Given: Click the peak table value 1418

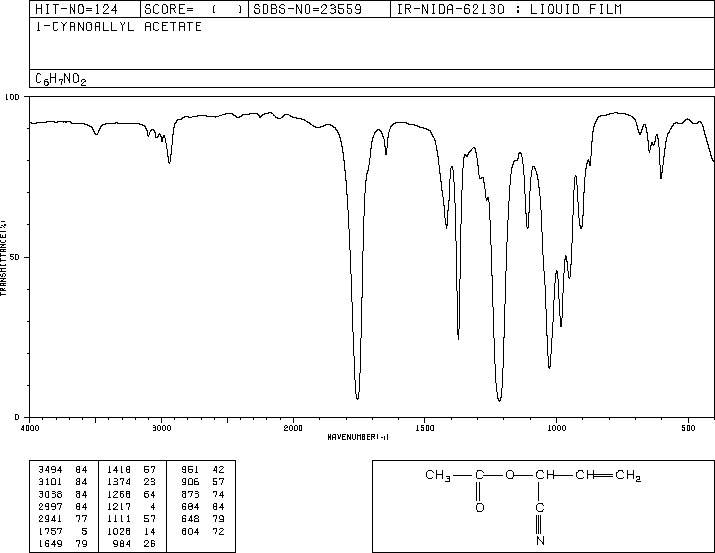Looking at the screenshot, I should [119, 470].
